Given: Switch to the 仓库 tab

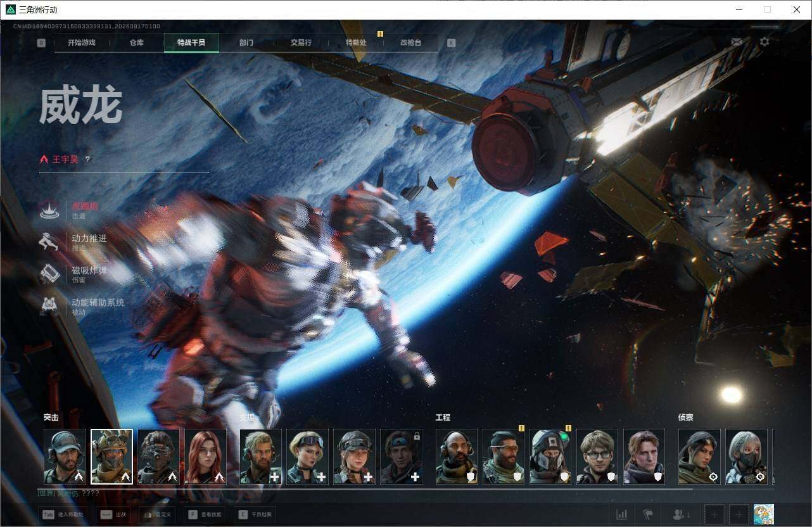Looking at the screenshot, I should [137, 43].
